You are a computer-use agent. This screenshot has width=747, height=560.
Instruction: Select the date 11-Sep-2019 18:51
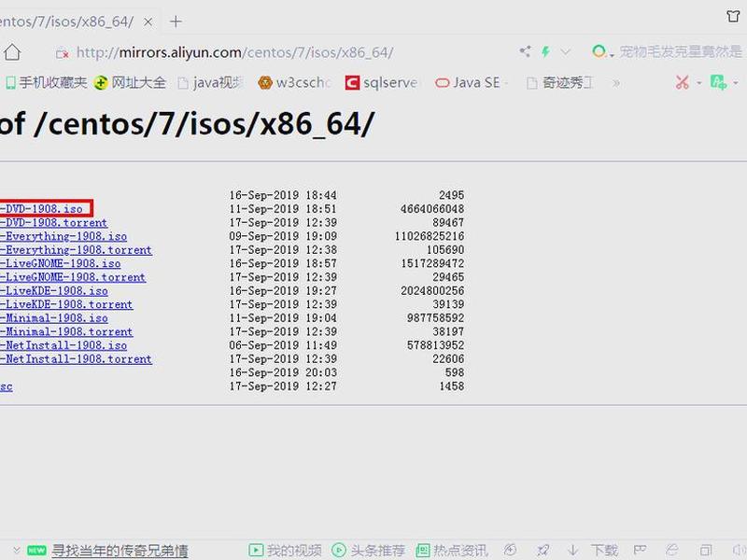[283, 208]
